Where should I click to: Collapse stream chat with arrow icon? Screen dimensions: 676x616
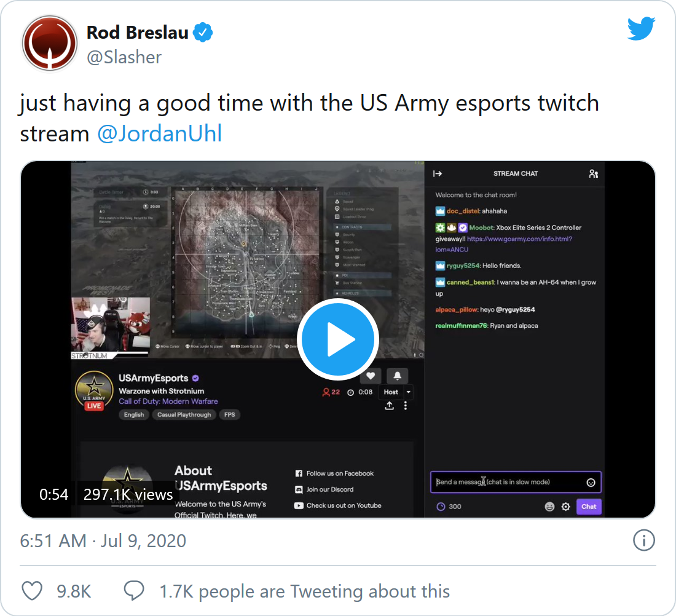pos(438,173)
